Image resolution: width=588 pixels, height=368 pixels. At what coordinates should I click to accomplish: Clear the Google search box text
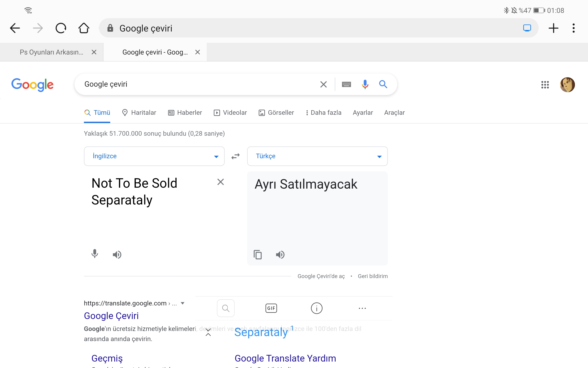(x=323, y=84)
